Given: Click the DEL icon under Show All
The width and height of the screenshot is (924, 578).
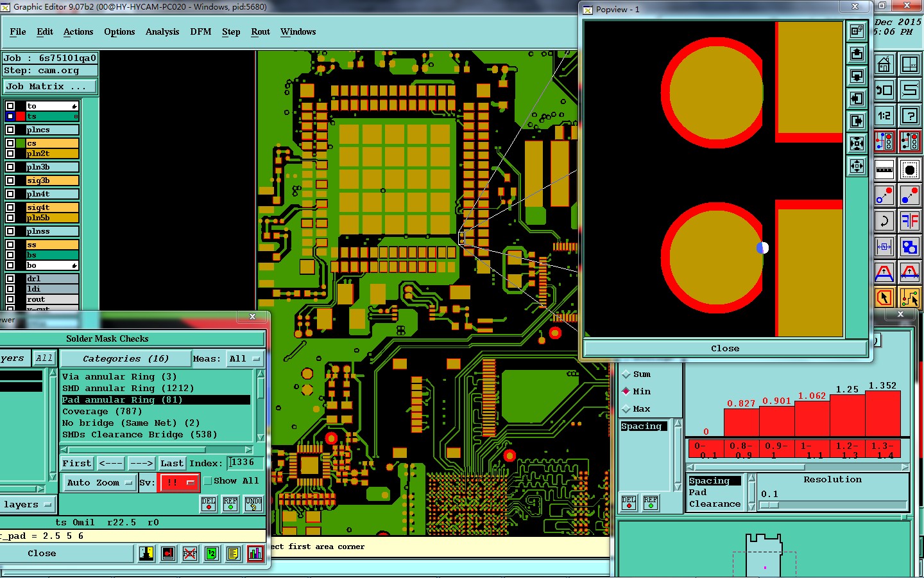Looking at the screenshot, I should pos(209,504).
